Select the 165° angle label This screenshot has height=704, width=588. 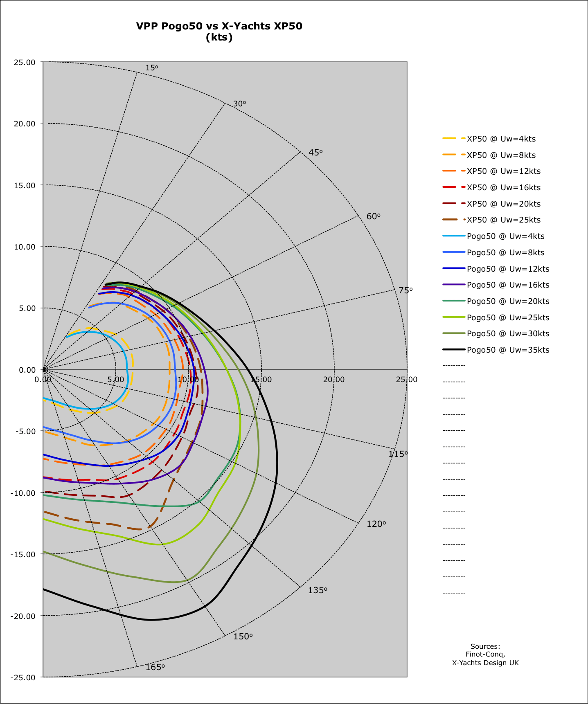155,667
